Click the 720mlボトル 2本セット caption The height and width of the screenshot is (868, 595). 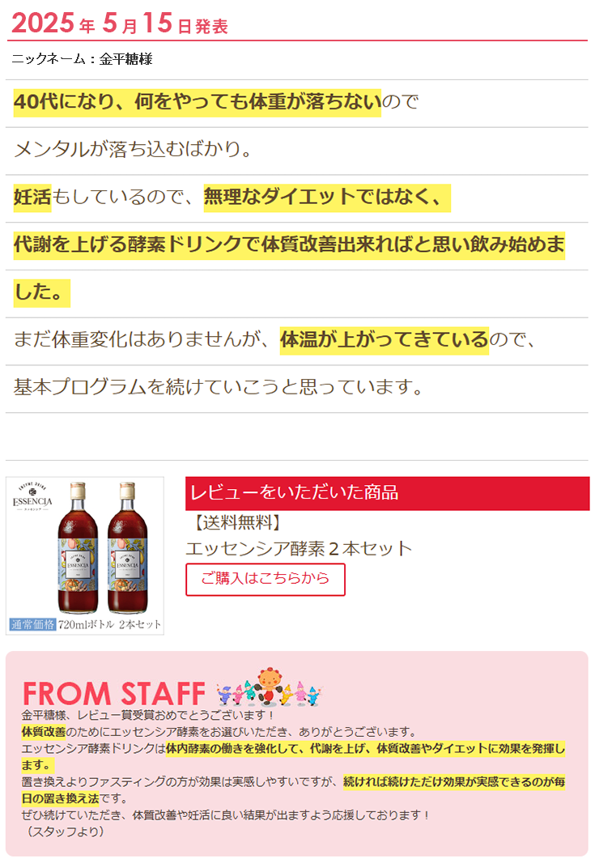point(109,624)
